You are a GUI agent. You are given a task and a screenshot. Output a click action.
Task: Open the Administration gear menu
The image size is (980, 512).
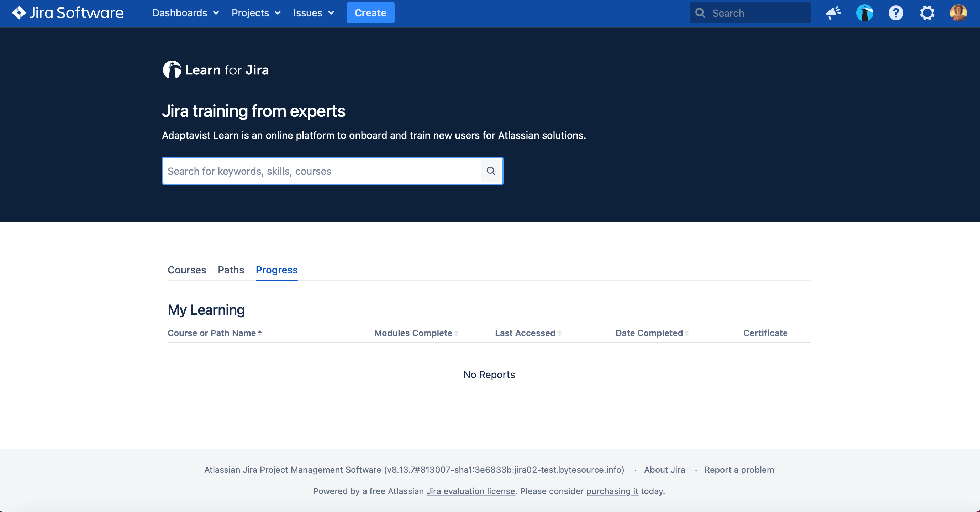point(927,13)
